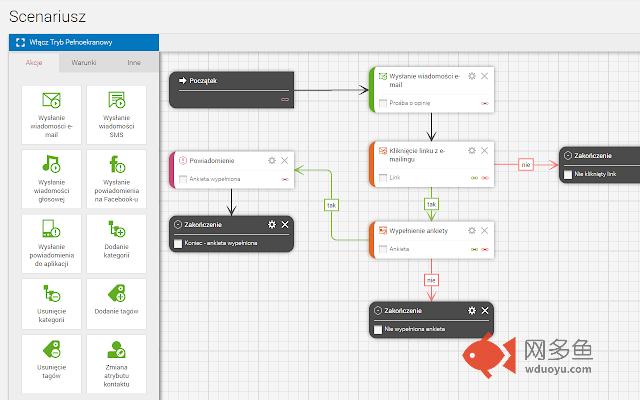Select the Nie kliknięty link end node title

[x=593, y=156]
